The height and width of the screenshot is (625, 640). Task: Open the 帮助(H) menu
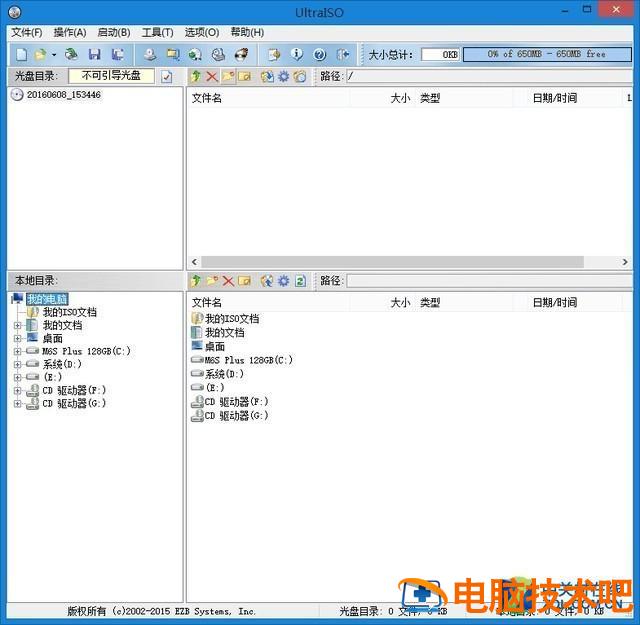tap(247, 32)
